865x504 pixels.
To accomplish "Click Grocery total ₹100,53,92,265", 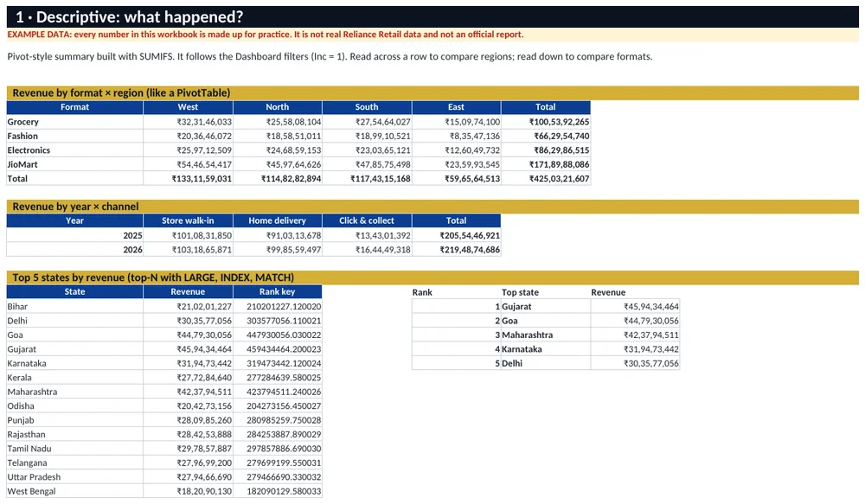I will 546,122.
